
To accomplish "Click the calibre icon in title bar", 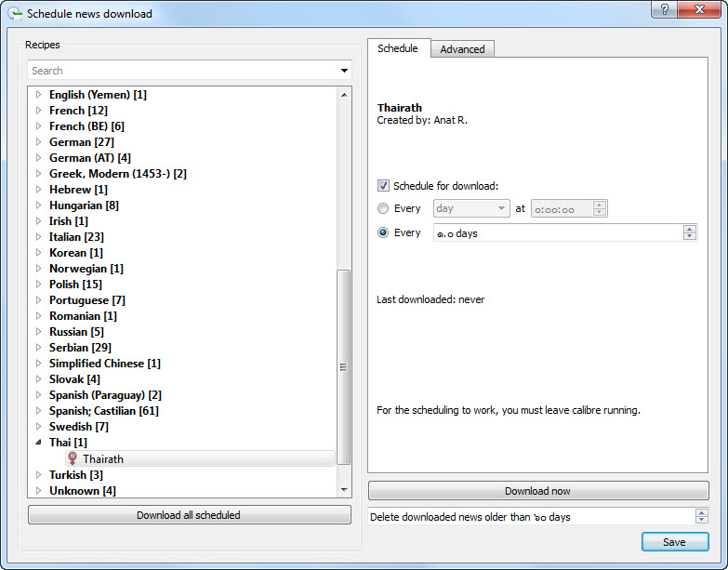I will (x=14, y=14).
